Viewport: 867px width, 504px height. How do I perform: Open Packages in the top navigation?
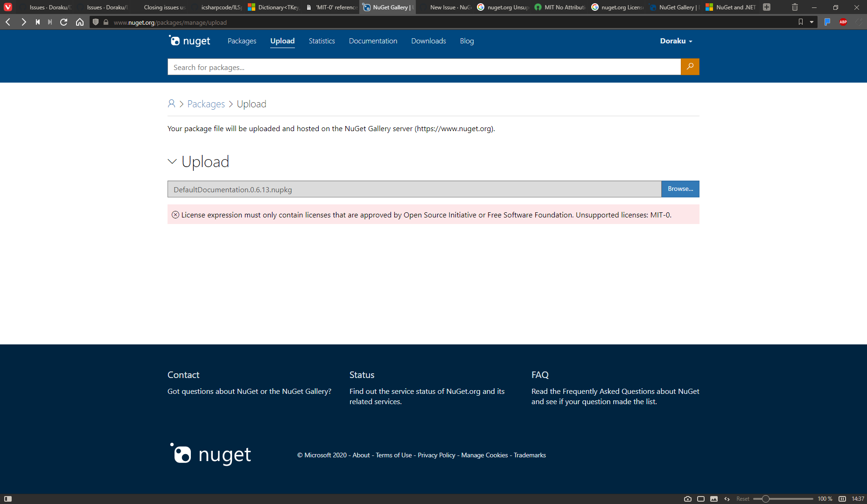(x=242, y=41)
